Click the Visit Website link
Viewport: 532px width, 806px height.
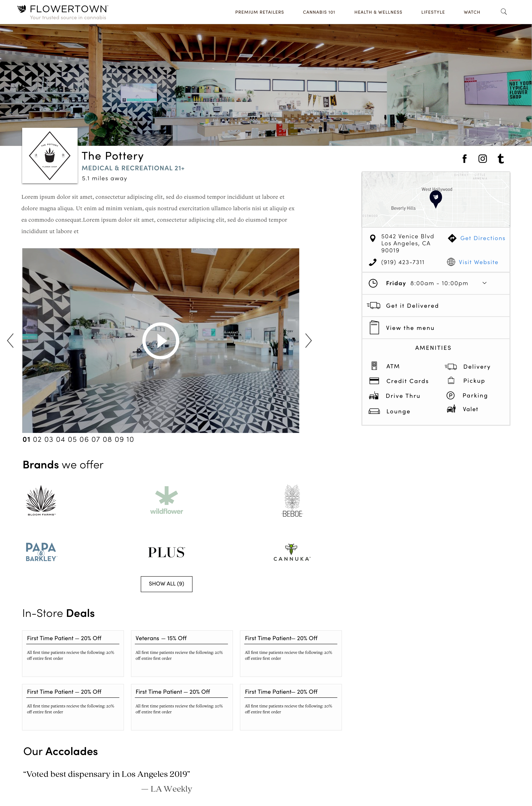[478, 262]
